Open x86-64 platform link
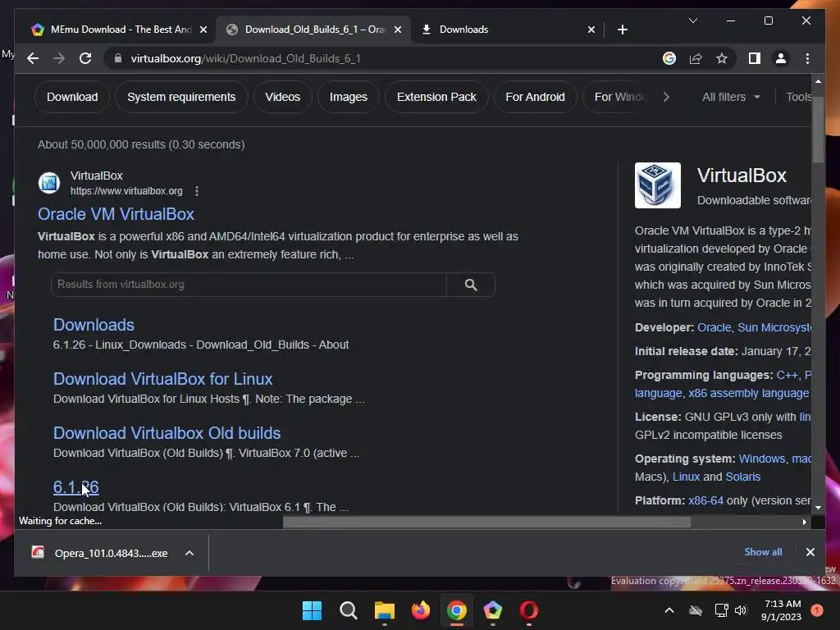Screen dimensions: 840x630 tap(705, 500)
